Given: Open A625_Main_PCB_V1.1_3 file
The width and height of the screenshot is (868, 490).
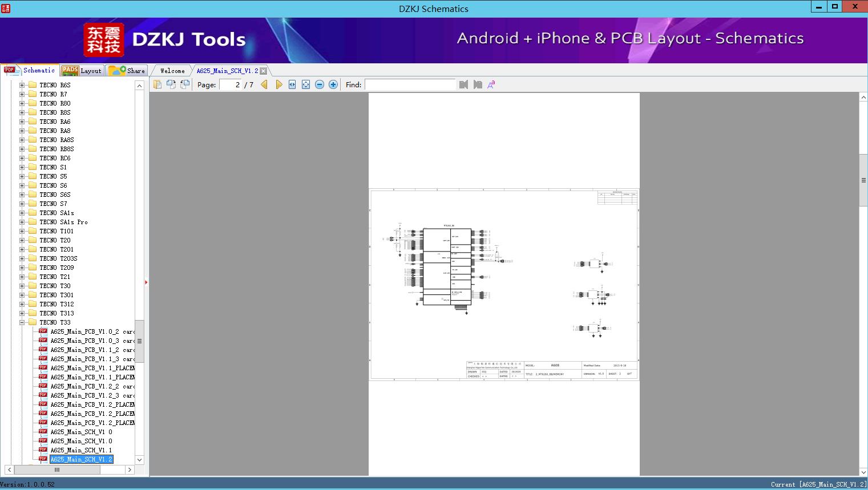Looking at the screenshot, I should (92, 359).
